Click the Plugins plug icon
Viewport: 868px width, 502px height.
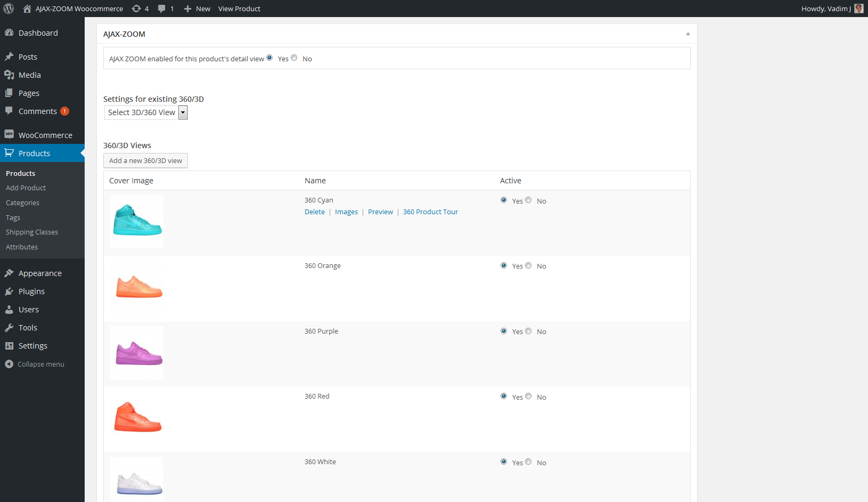[x=9, y=291]
